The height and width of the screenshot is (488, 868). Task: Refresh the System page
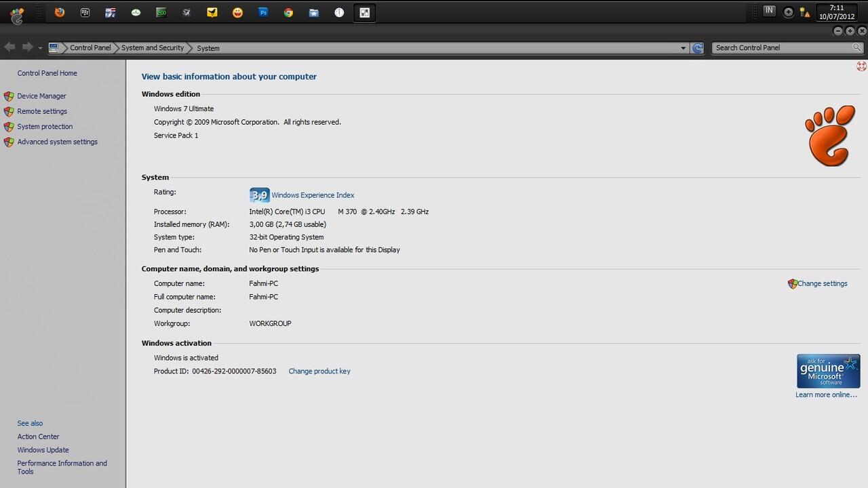[697, 47]
